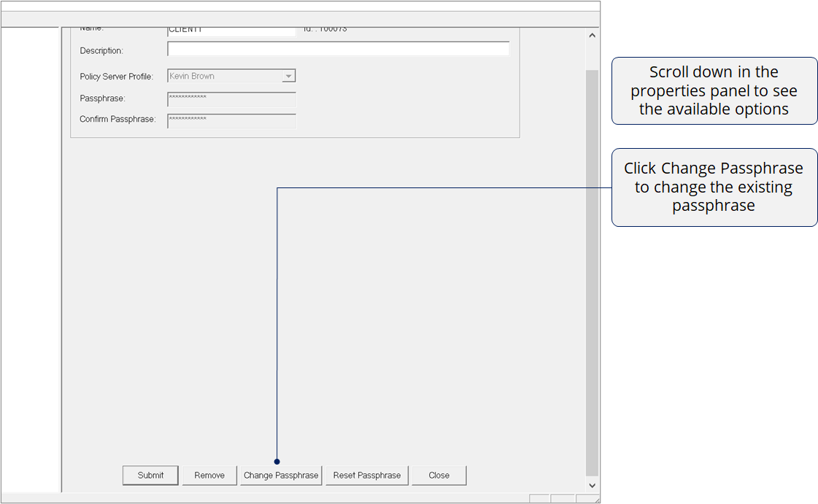Click the 'Click Change Passphrase' callout box
Image resolution: width=818 pixels, height=504 pixels.
714,187
